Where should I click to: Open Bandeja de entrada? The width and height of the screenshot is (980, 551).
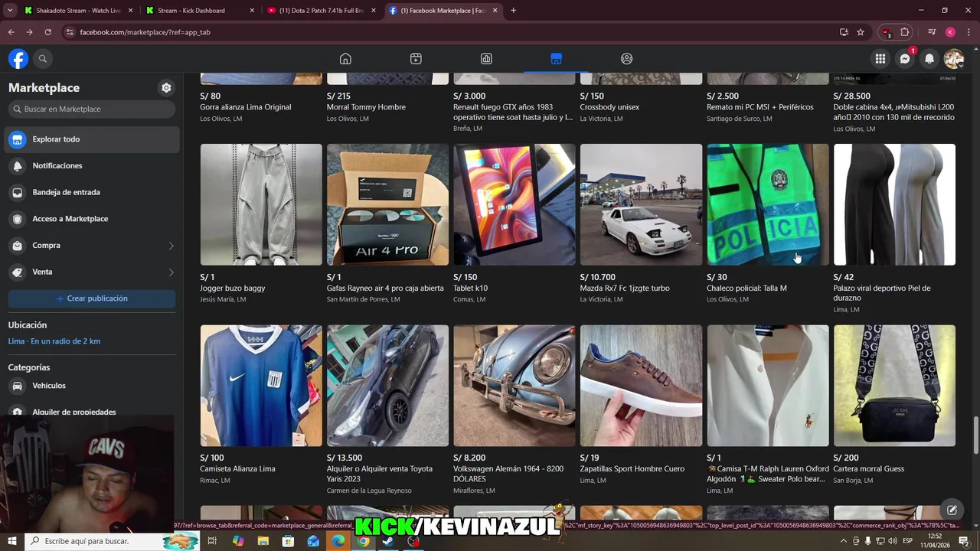click(x=92, y=192)
